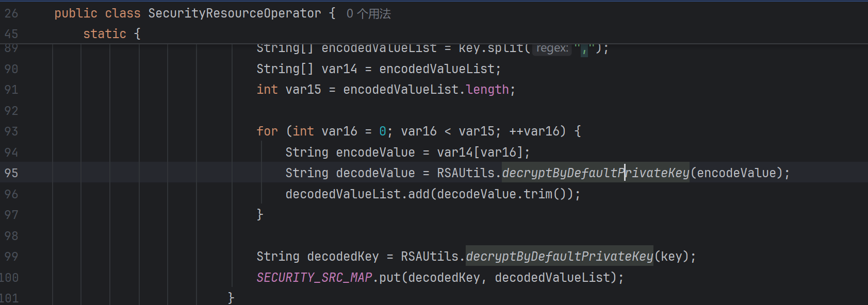This screenshot has height=305, width=868.
Task: Click the "length" field on line 91
Action: 487,90
